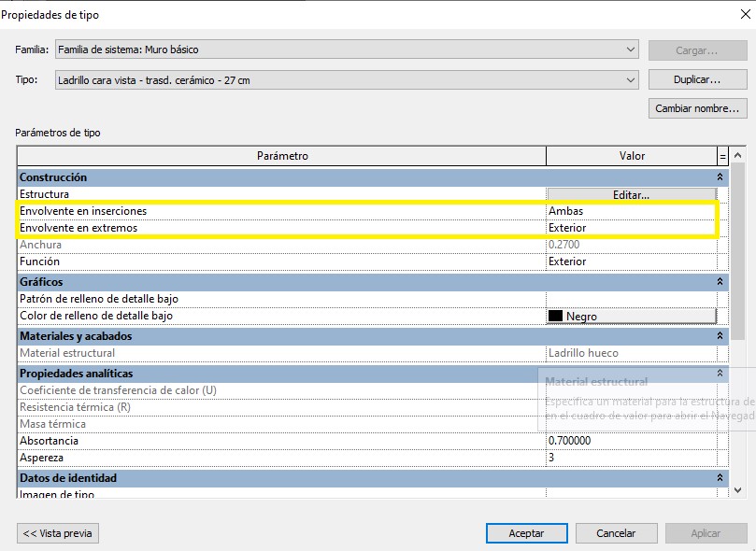Click the Aspereza value field
Screen dimensions: 756x551
point(631,458)
